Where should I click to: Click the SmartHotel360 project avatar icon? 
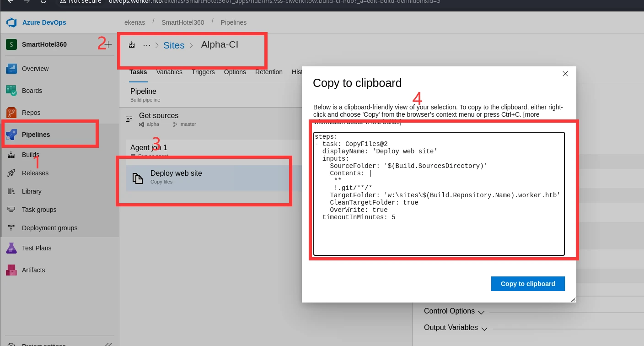pyautogui.click(x=11, y=44)
